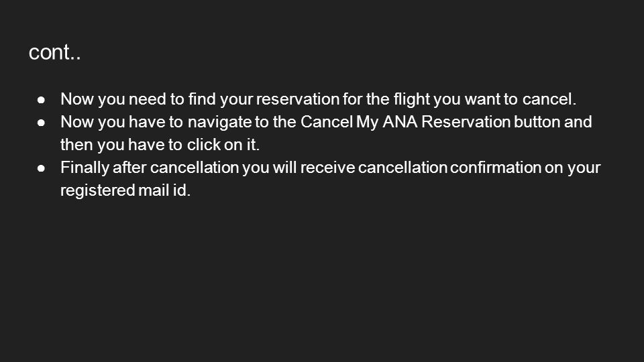Image resolution: width=644 pixels, height=362 pixels.
Task: Click the 'cont..' slide title
Action: (x=54, y=52)
